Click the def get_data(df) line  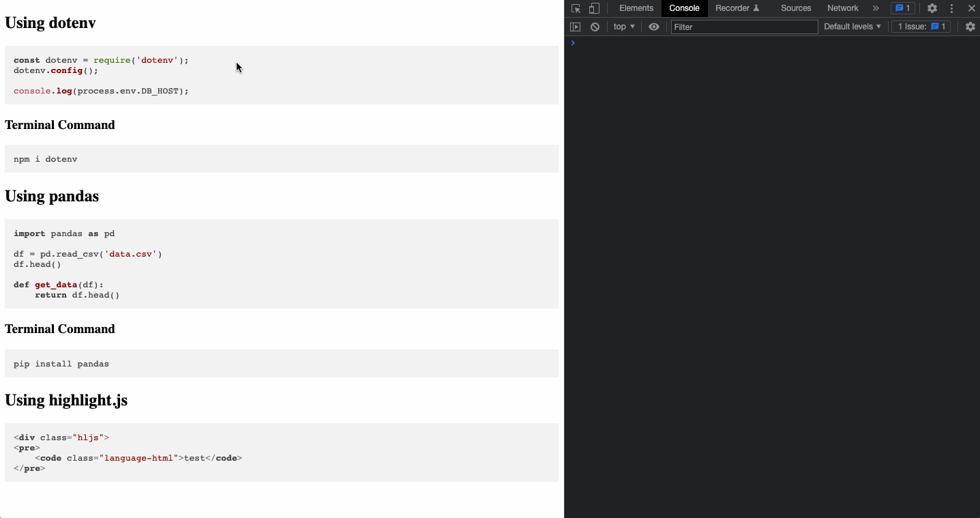[59, 285]
